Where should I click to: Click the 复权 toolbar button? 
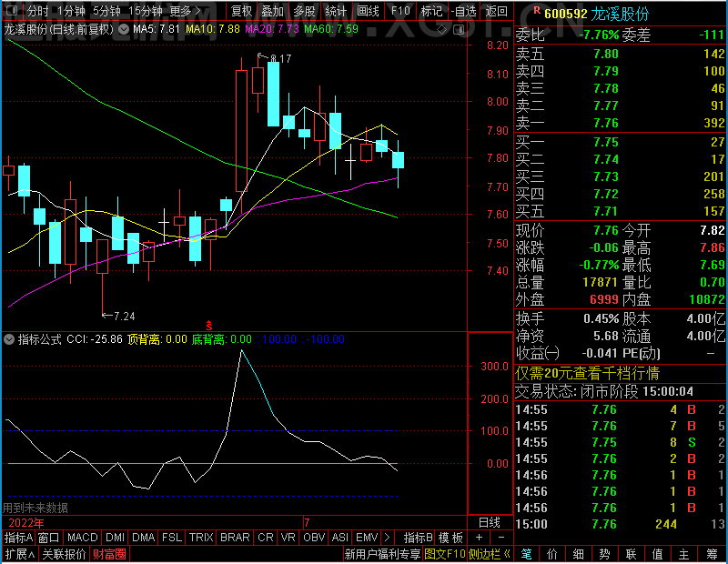coord(241,11)
